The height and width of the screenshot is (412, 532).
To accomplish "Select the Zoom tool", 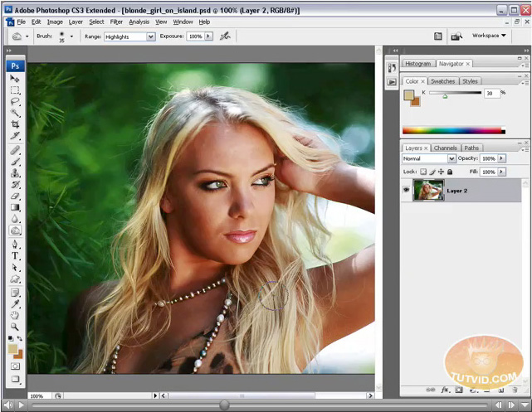I will click(15, 327).
